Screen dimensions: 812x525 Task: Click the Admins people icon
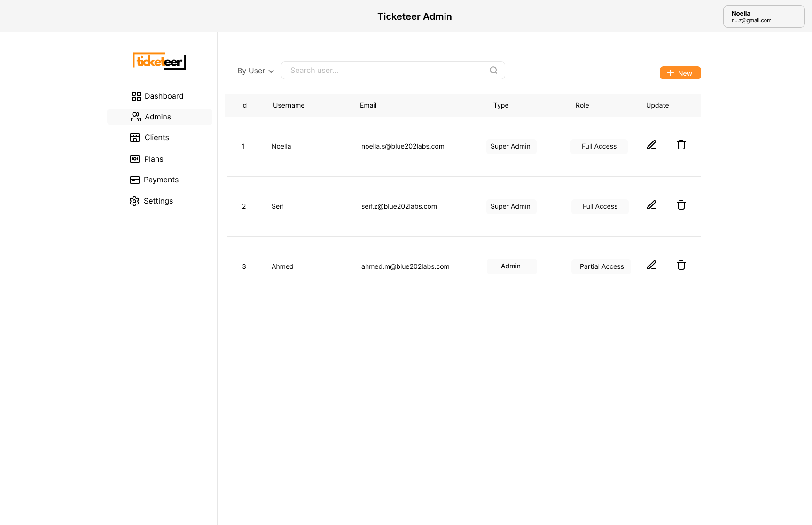(136, 117)
